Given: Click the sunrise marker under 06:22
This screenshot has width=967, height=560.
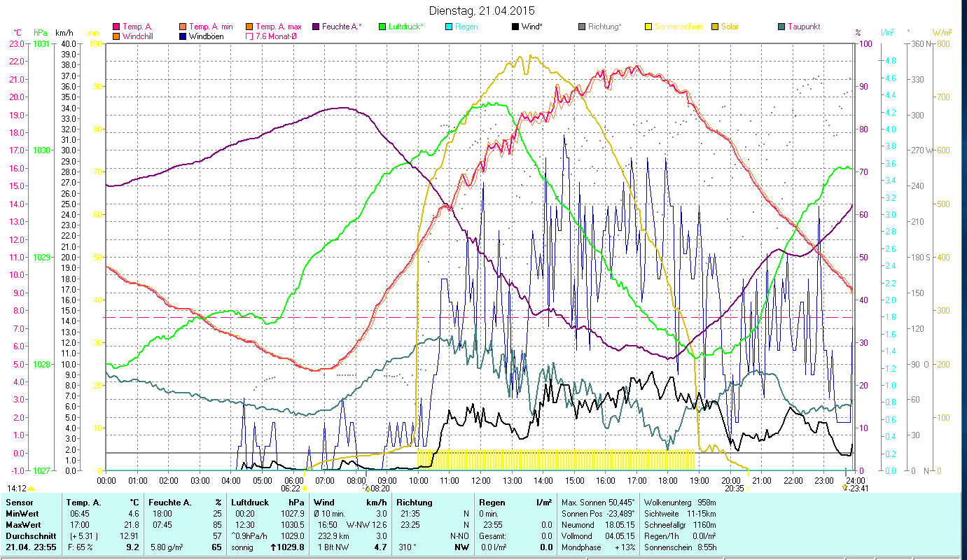Looking at the screenshot, I should click(305, 489).
